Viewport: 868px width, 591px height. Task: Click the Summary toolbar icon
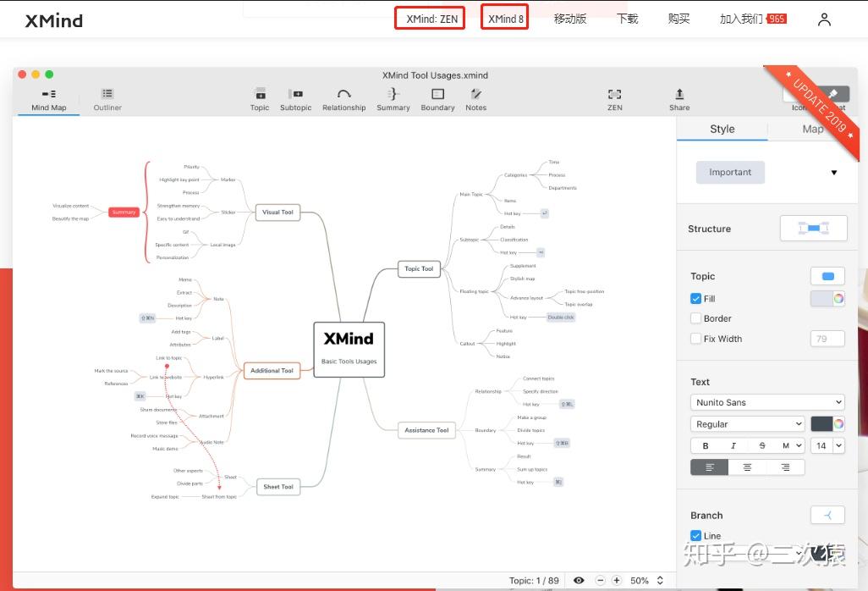point(393,100)
